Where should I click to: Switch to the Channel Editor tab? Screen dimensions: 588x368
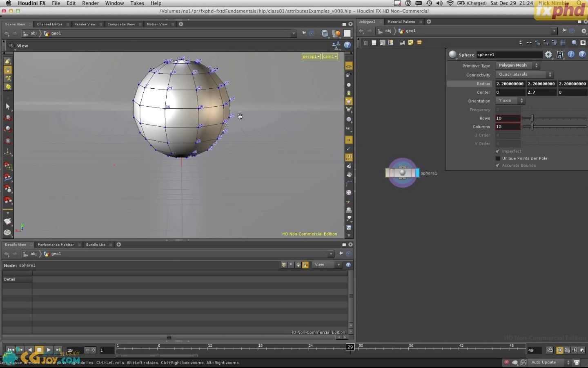(49, 24)
